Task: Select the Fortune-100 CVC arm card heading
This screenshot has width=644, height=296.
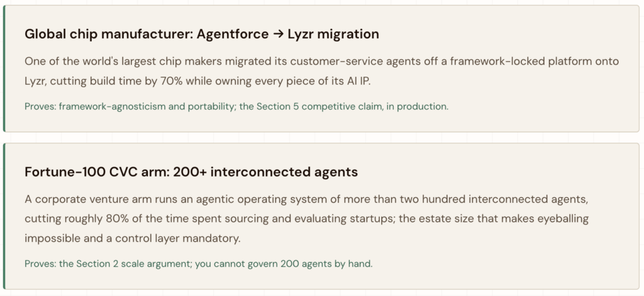Action: pos(191,172)
